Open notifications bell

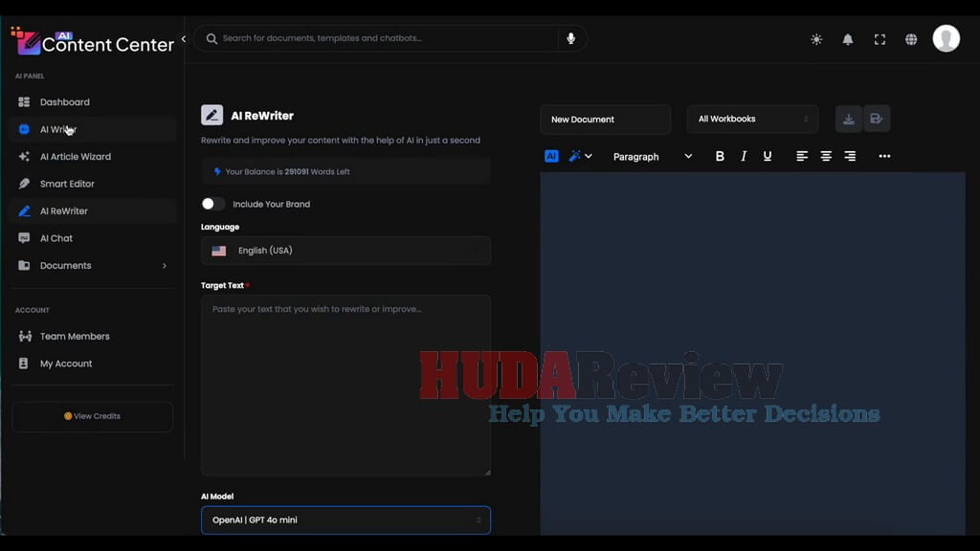tap(848, 39)
